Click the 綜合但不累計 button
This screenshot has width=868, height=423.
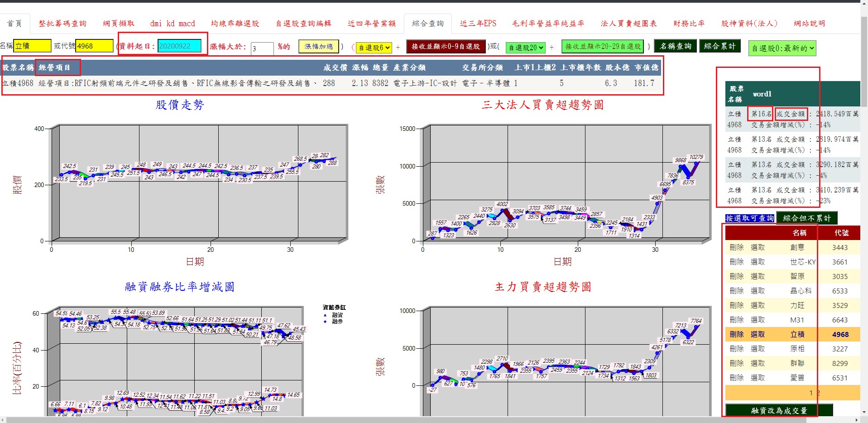point(807,218)
